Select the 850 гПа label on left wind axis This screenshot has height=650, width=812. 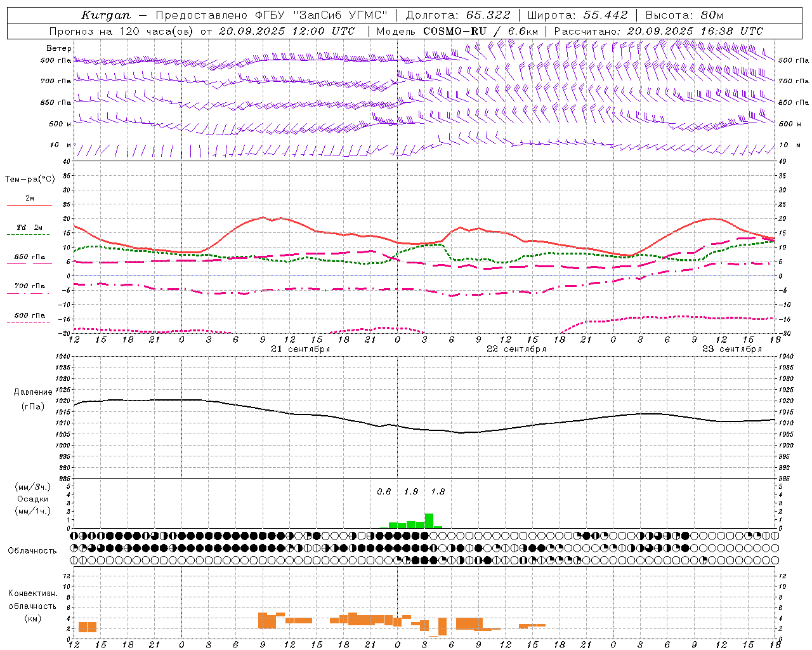coord(56,102)
